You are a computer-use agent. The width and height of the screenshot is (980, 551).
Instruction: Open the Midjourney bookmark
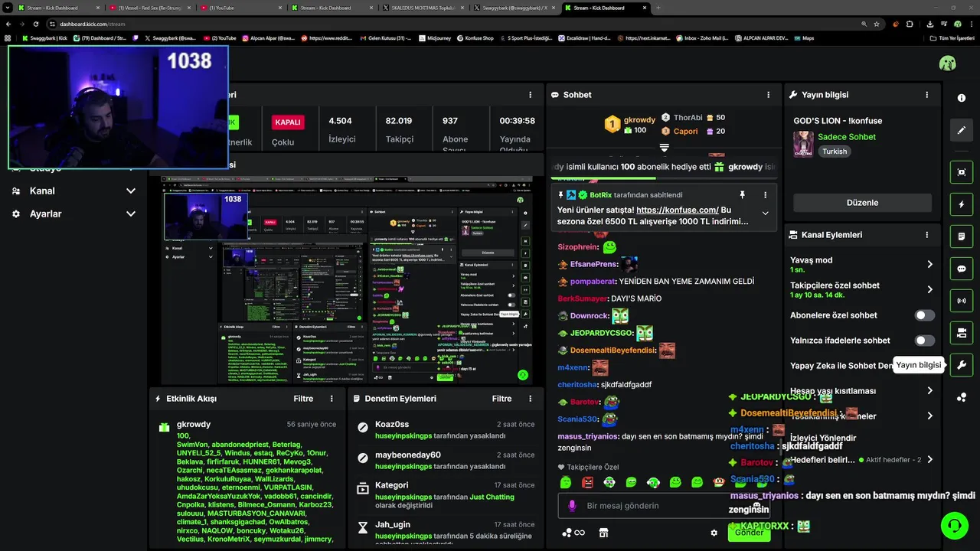coord(434,37)
